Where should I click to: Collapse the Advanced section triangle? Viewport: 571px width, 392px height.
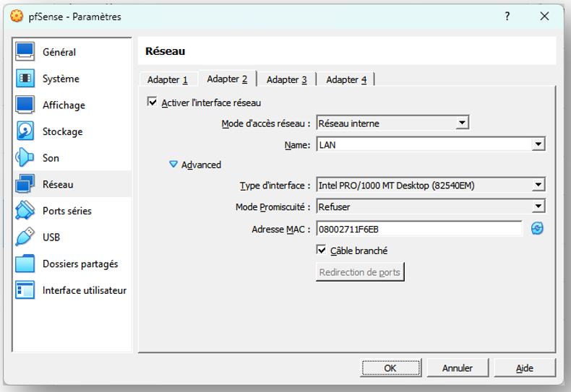pos(173,165)
